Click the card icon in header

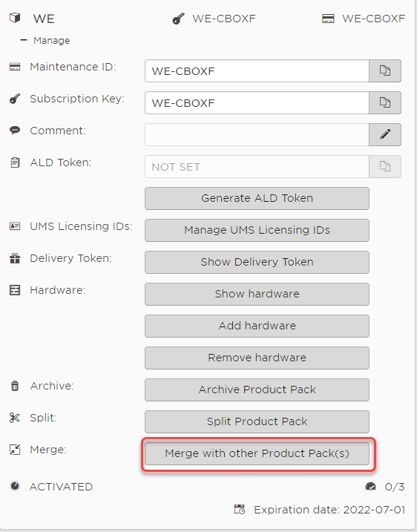pyautogui.click(x=328, y=19)
